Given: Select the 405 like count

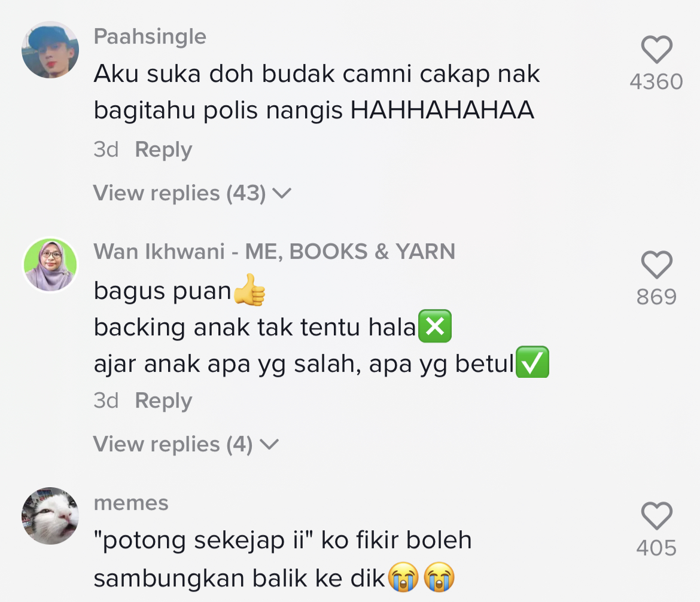Looking at the screenshot, I should [656, 548].
